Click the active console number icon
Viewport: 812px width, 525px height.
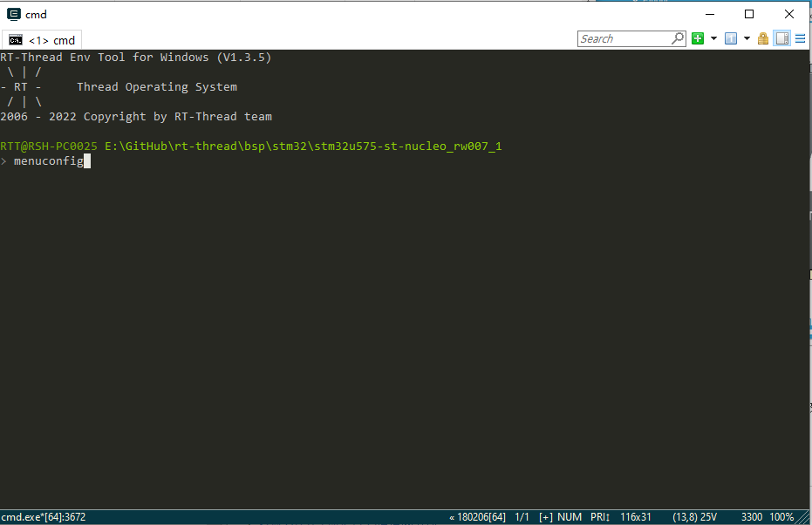click(731, 38)
